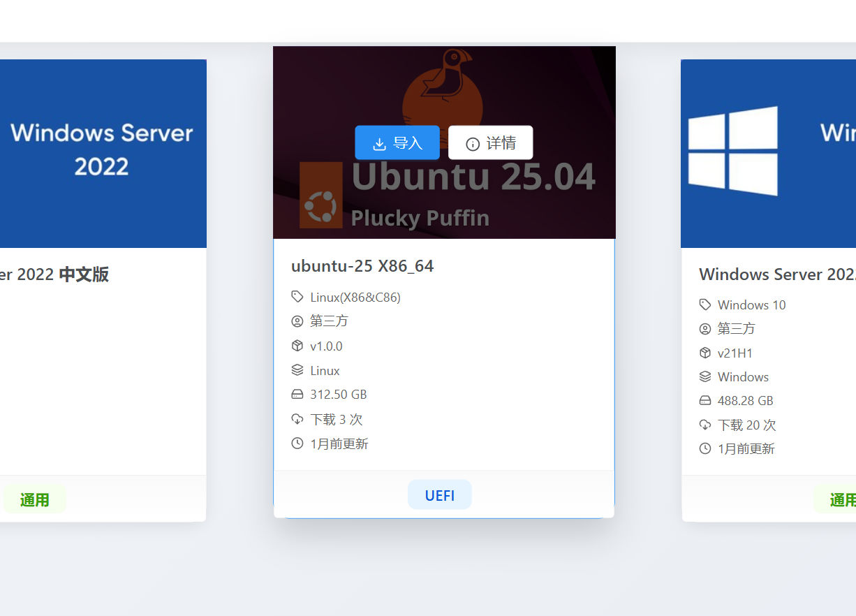Click the Windows Server 2022 中文版 card title
The height and width of the screenshot is (616, 856).
tap(54, 274)
